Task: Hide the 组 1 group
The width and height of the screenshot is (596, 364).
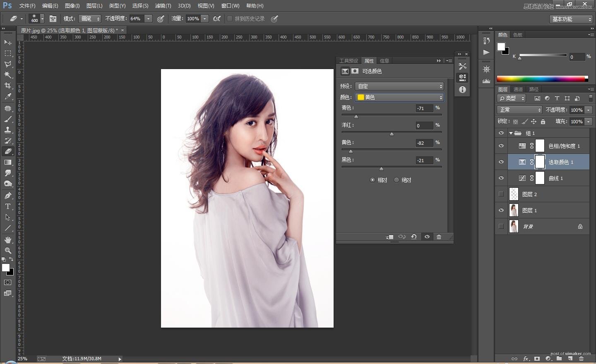Action: (501, 133)
